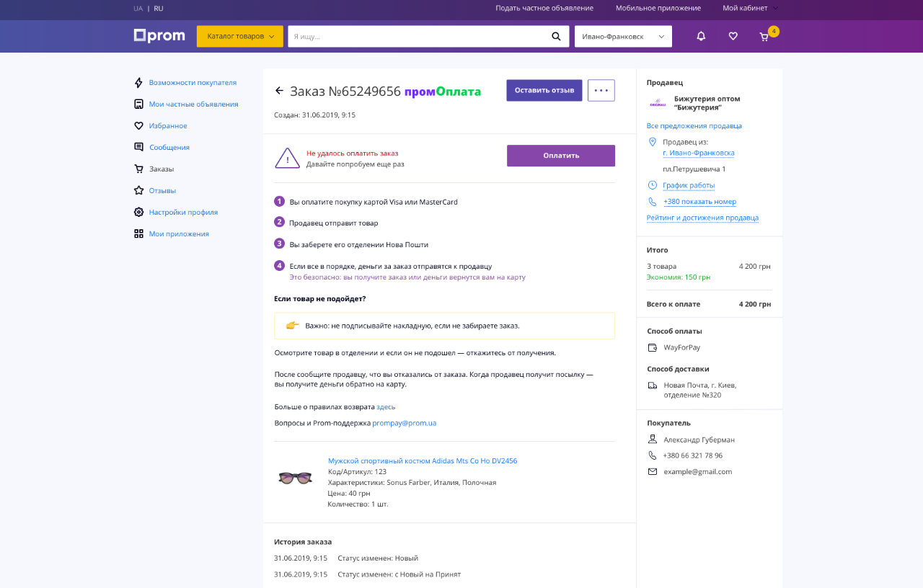Switch language to UA
Image resolution: width=923 pixels, height=588 pixels.
click(138, 8)
